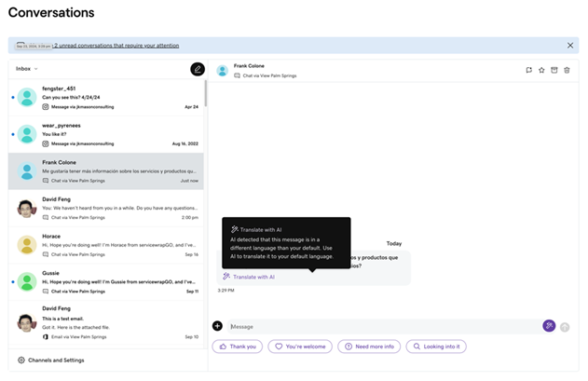Image resolution: width=588 pixels, height=381 pixels.
Task: Open fengster_451 conversation
Action: 106,98
